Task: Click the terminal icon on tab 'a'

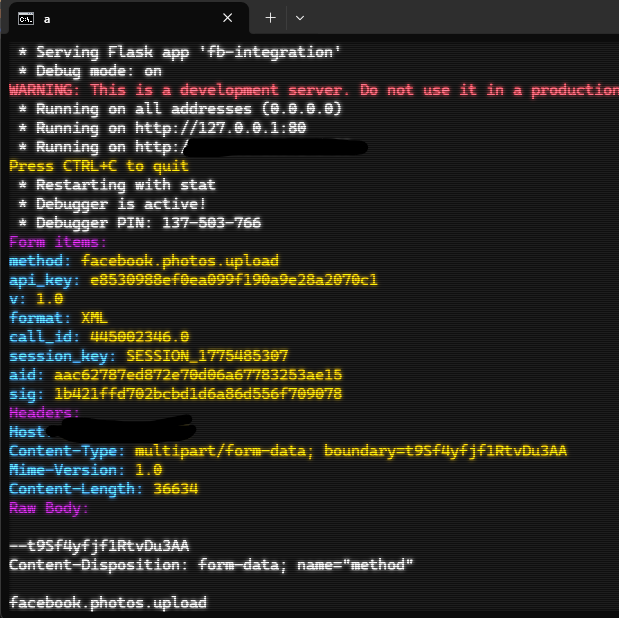Action: [x=26, y=19]
